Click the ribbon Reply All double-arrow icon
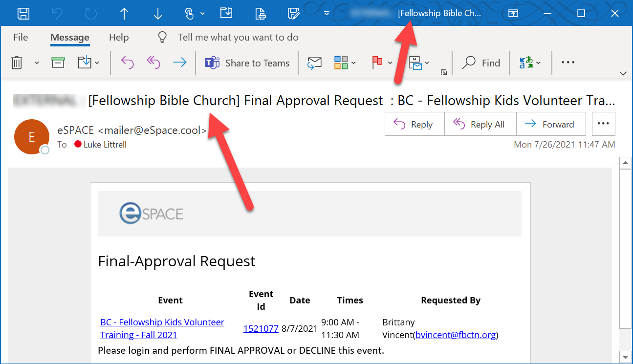The width and height of the screenshot is (633, 364). [x=153, y=63]
